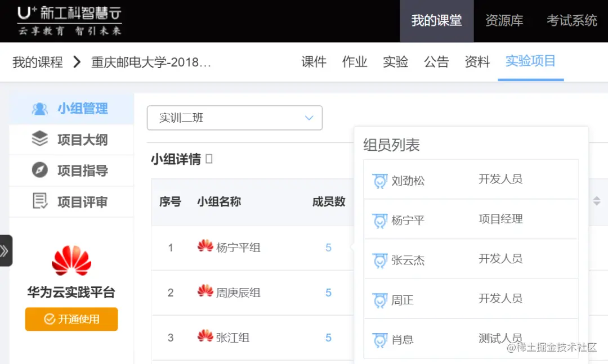Click the 项目评审 checklist icon

[40, 201]
